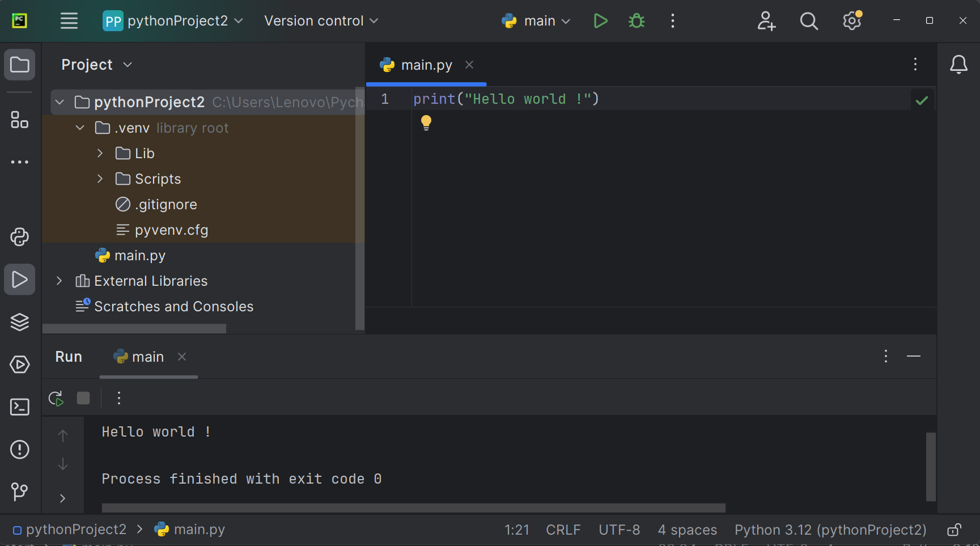Expand the Lib folder
Screen dimensions: 980x546
point(100,153)
